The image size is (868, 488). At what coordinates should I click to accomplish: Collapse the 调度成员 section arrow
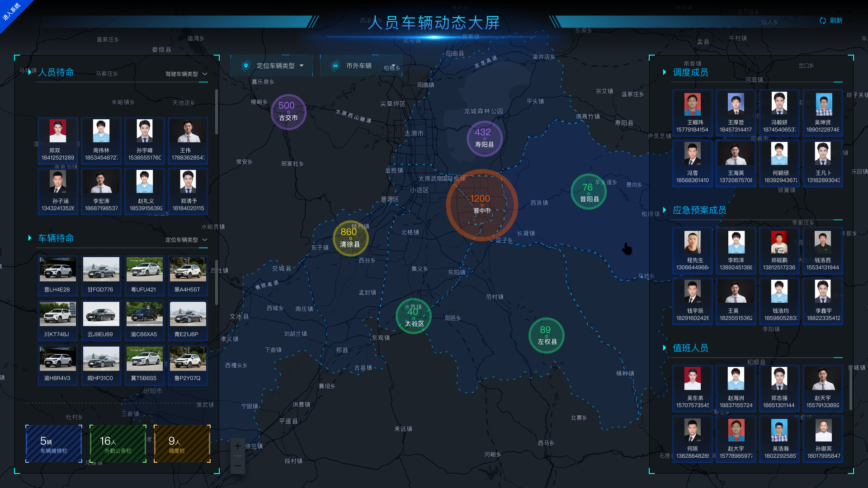click(664, 72)
